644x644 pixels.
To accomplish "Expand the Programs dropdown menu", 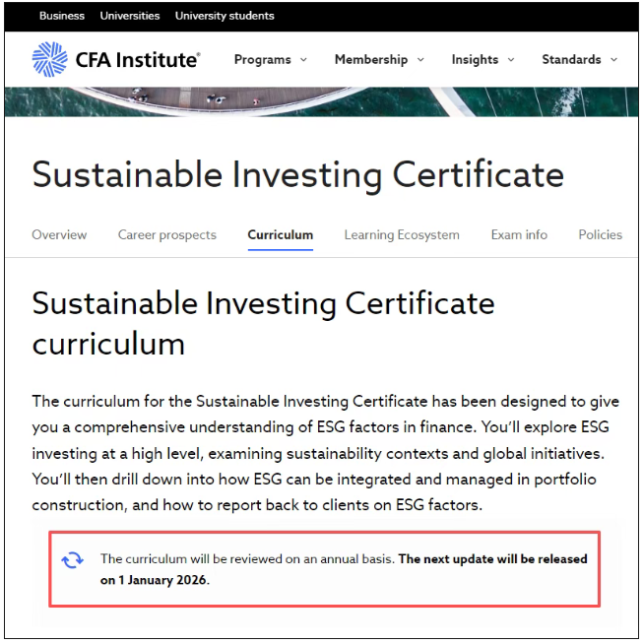I will point(270,59).
